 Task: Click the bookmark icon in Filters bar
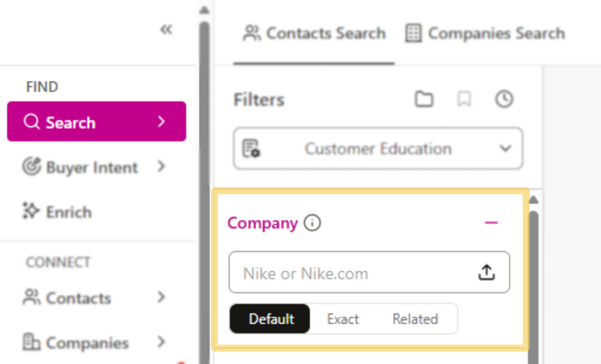pos(464,99)
